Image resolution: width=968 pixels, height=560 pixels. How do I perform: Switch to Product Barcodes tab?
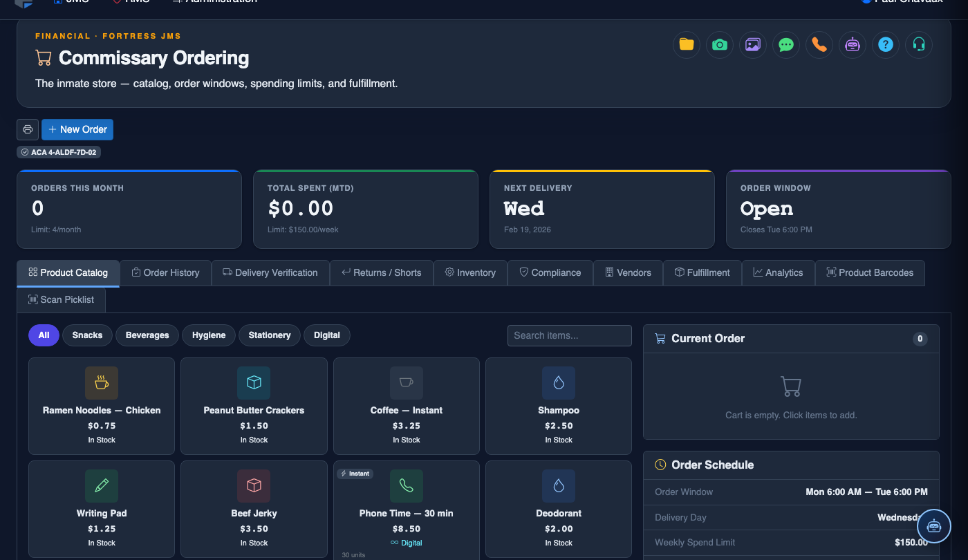[870, 272]
